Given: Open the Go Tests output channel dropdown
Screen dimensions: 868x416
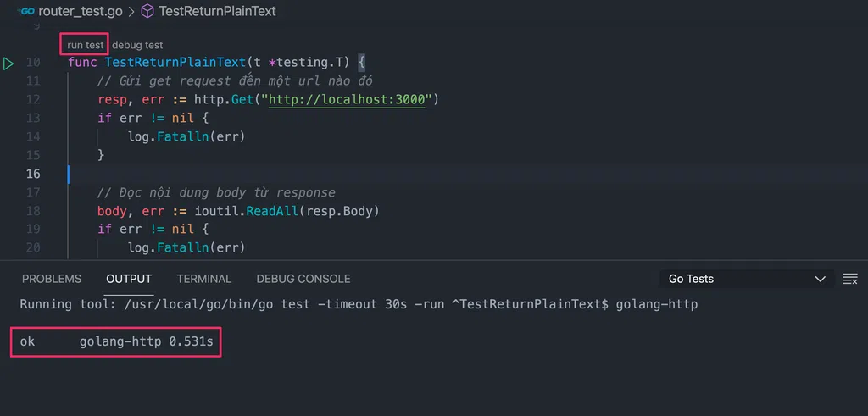Looking at the screenshot, I should tap(747, 279).
